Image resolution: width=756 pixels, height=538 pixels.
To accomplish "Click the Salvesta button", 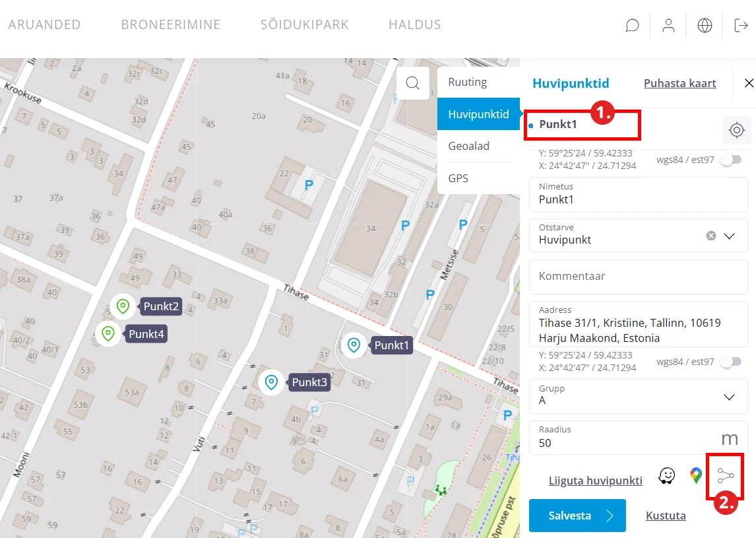I will [577, 516].
